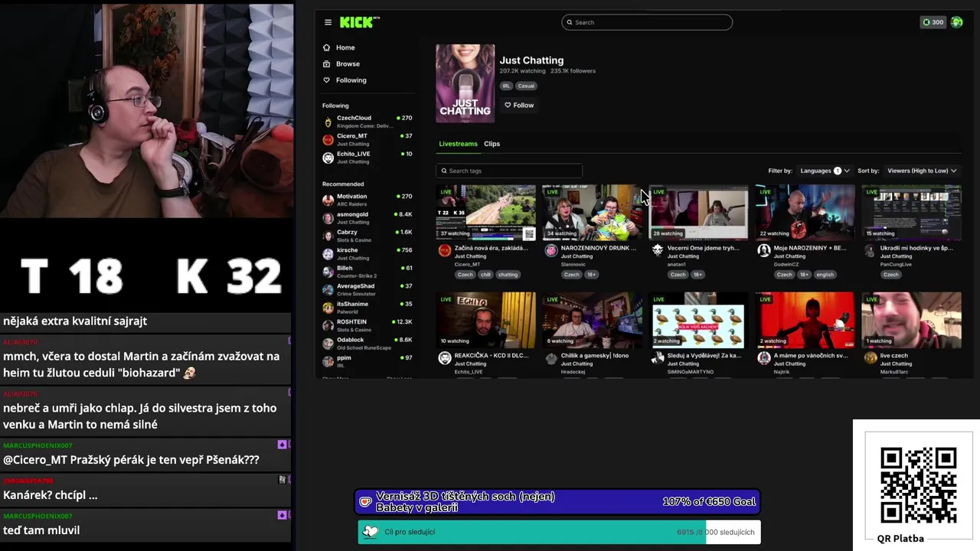
Task: Switch to the Clips tab
Action: coord(492,144)
